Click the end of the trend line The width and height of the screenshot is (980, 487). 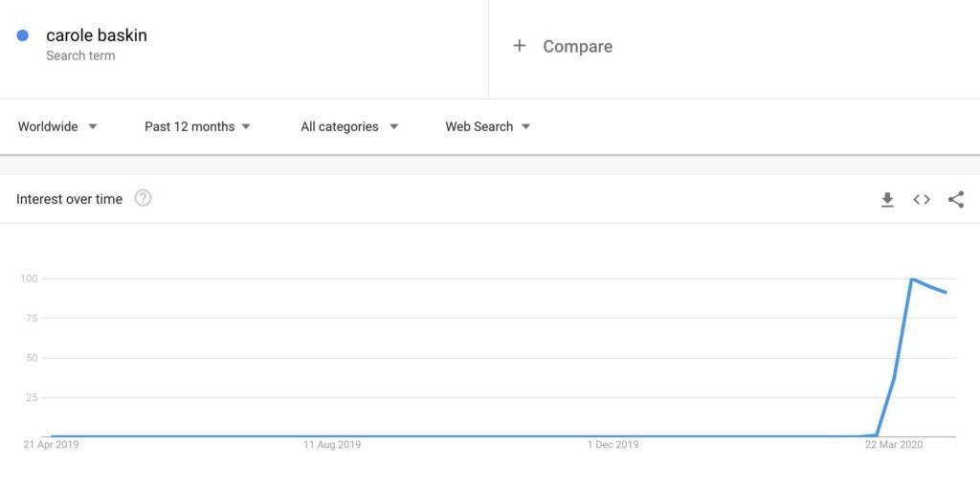point(947,292)
